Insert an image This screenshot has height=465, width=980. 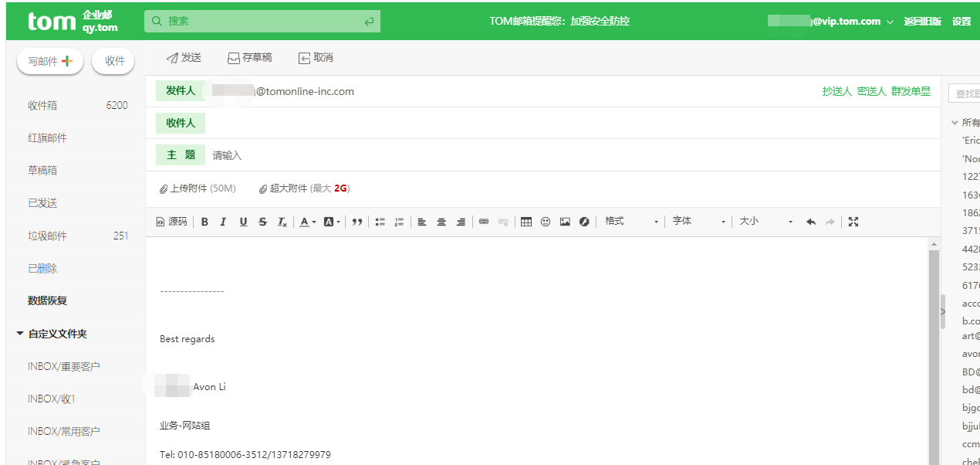[x=565, y=222]
